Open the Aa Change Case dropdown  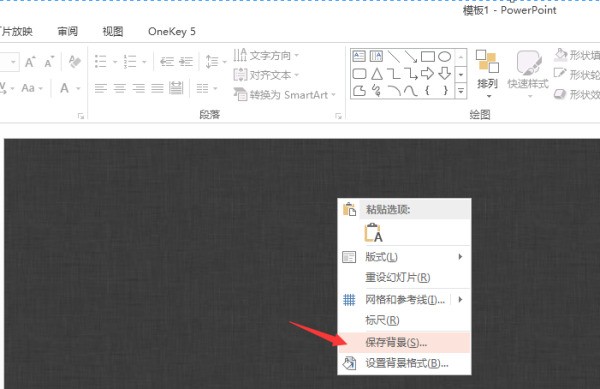[x=32, y=88]
